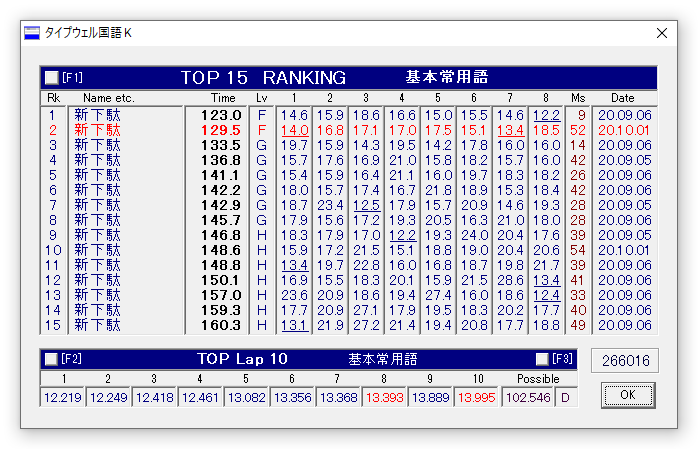Click the red lap value 13.393
698x449 pixels.
coord(385,397)
